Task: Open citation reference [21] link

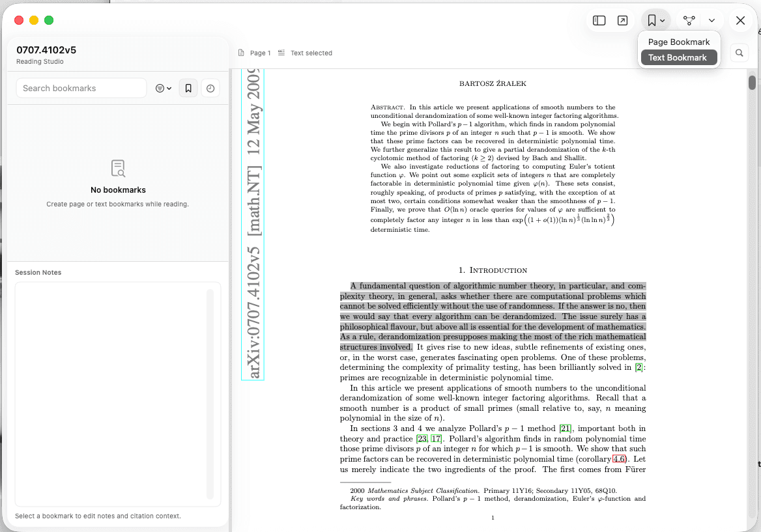Action: [x=565, y=428]
